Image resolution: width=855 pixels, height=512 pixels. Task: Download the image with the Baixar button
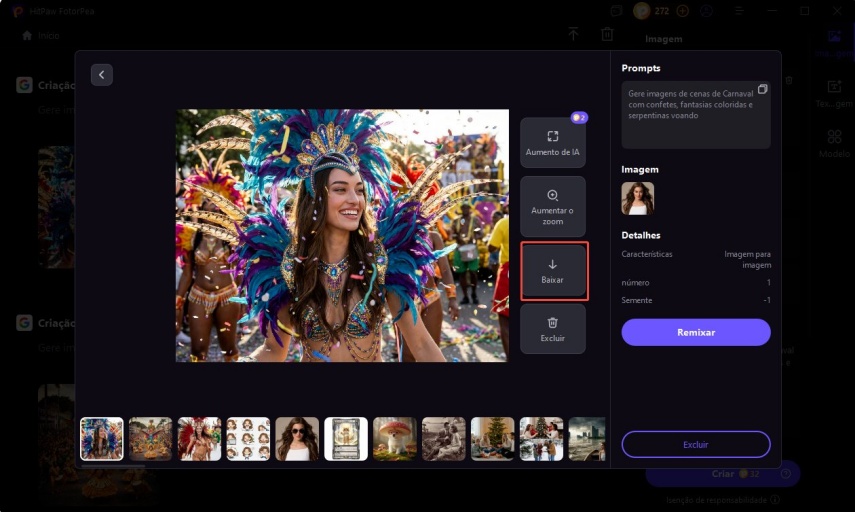[x=552, y=270]
